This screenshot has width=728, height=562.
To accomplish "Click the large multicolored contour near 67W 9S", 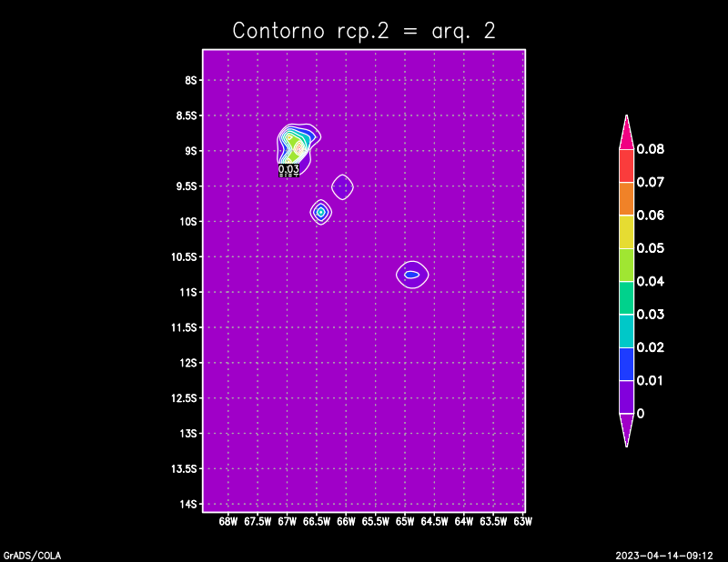I will (x=297, y=142).
